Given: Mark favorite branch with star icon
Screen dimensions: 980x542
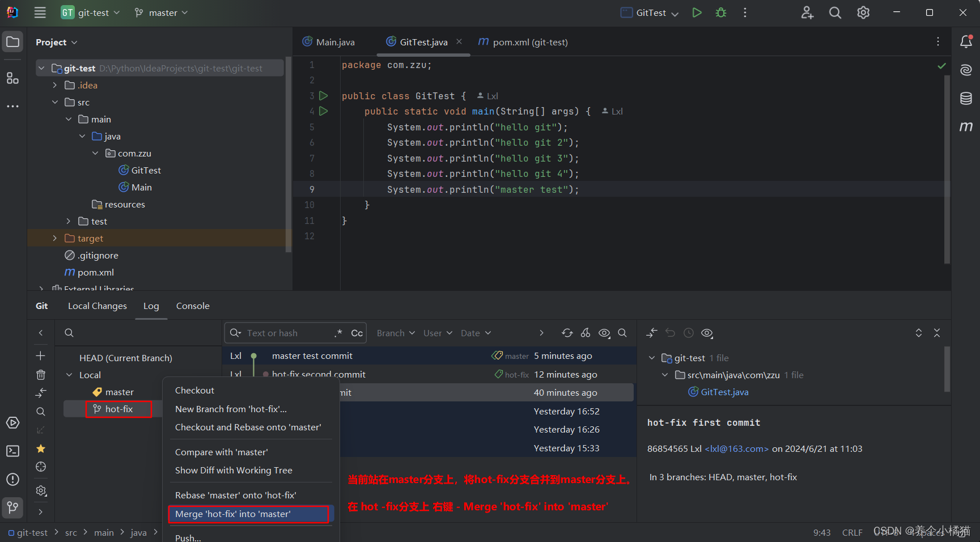Looking at the screenshot, I should click(x=41, y=448).
